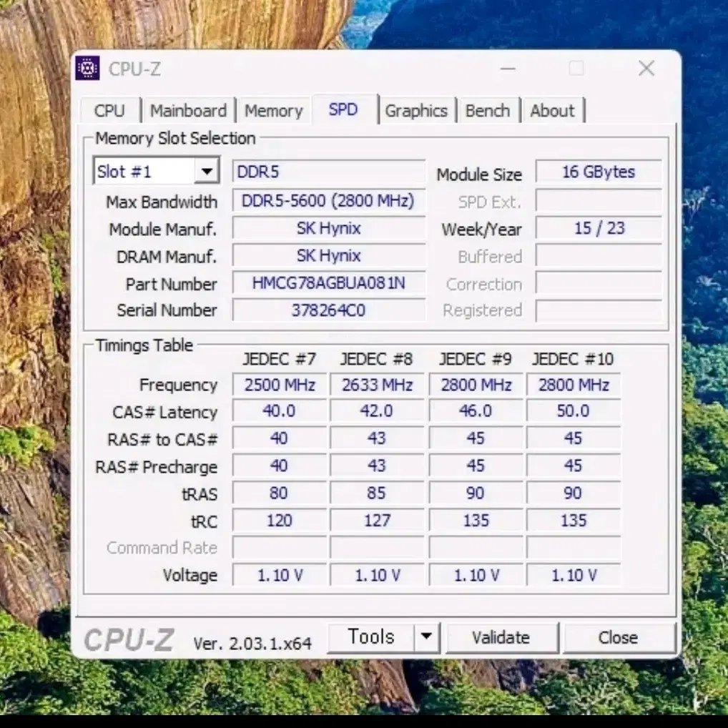
Task: Click the Validate button
Action: click(x=502, y=637)
